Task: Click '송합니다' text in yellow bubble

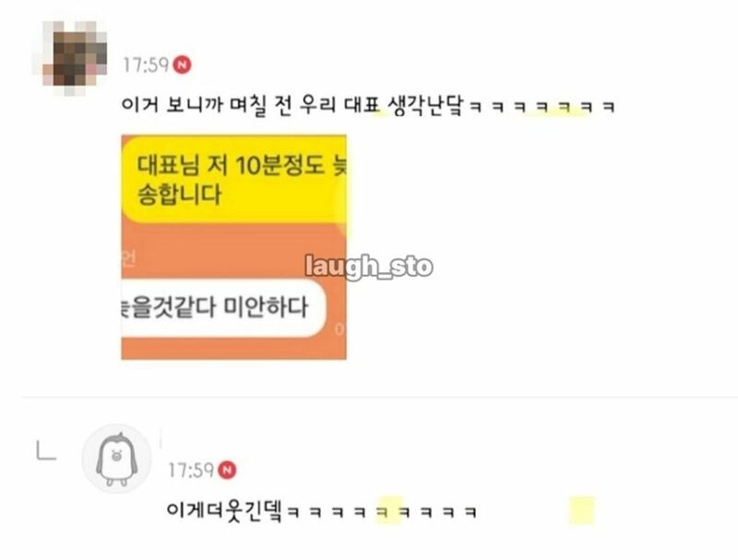Action: (179, 195)
